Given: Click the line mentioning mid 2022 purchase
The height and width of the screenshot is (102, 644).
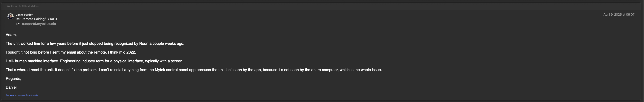Looking at the screenshot, I should pos(71,52).
